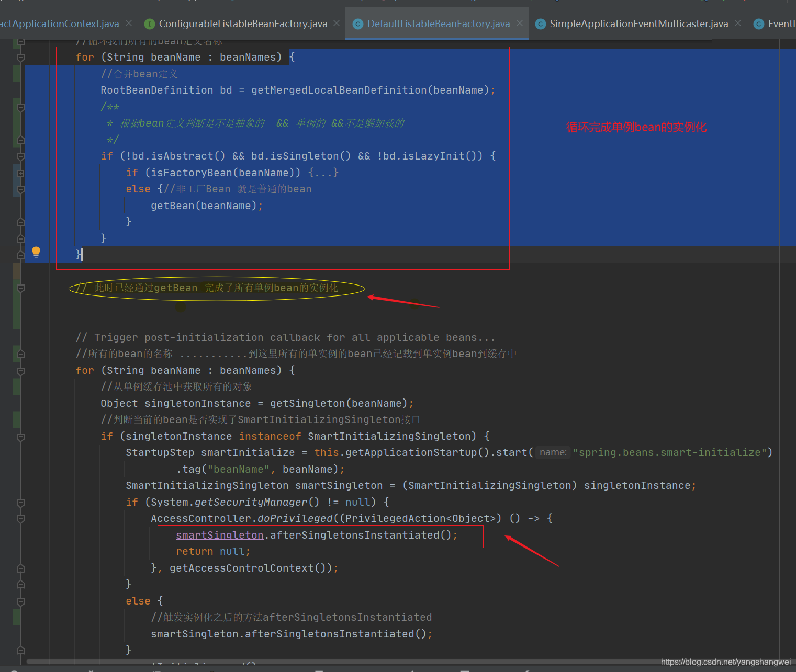
Task: Click getMergedLocalBeanDefinition method call
Action: pyautogui.click(x=339, y=90)
